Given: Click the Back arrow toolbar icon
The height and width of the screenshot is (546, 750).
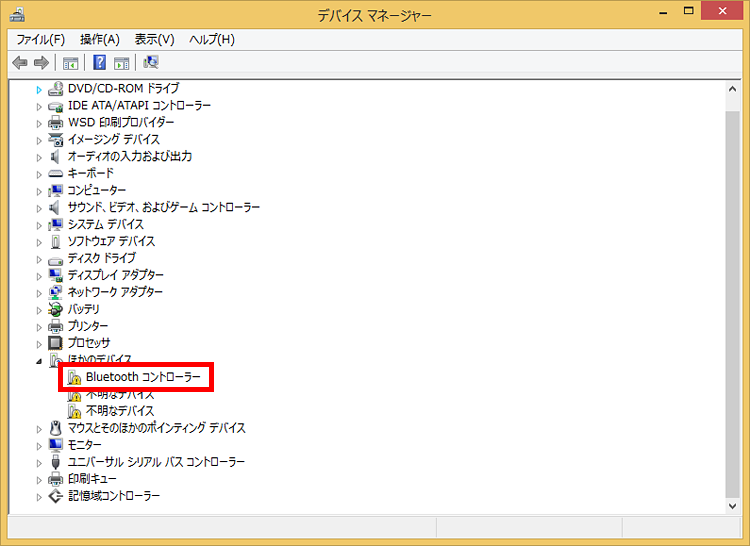Looking at the screenshot, I should point(20,63).
